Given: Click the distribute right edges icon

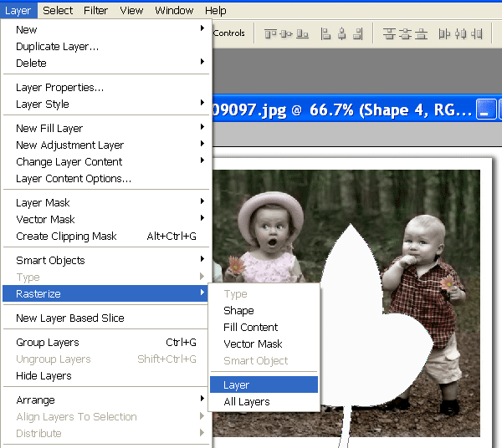Looking at the screenshot, I should point(477,33).
